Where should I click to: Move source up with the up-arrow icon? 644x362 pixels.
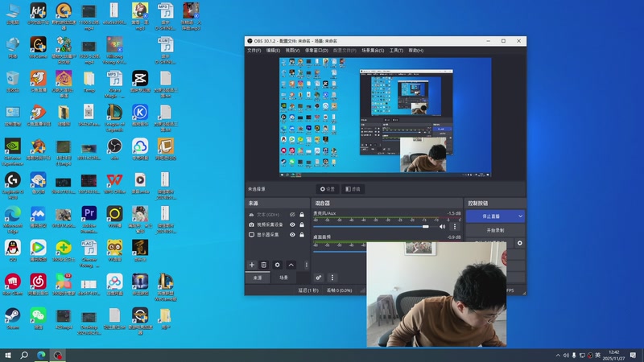coord(291,265)
